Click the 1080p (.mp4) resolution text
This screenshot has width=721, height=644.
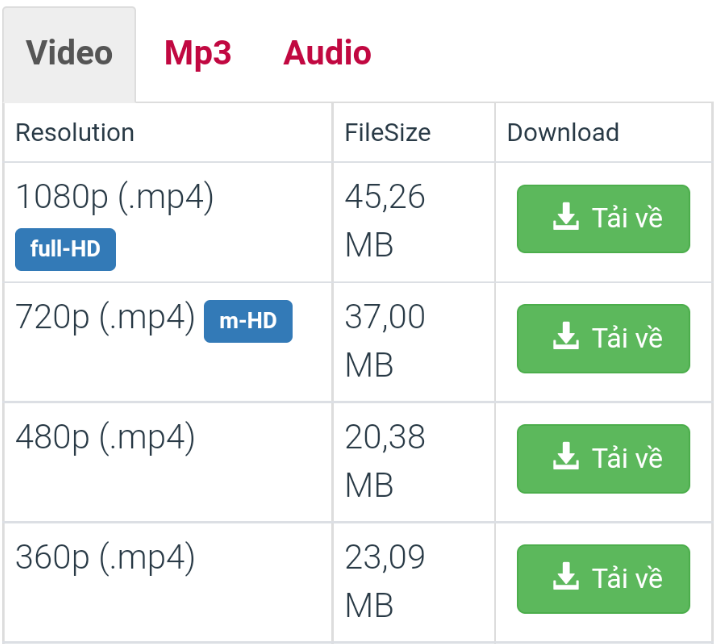(x=115, y=197)
